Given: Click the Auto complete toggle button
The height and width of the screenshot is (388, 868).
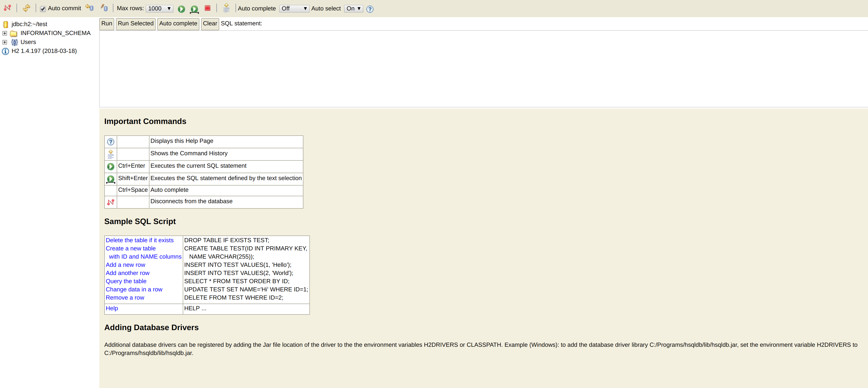Looking at the screenshot, I should point(293,8).
